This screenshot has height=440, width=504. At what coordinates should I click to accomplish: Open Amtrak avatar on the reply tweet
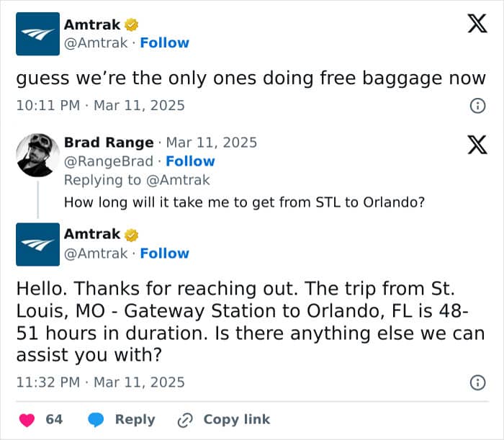(37, 244)
